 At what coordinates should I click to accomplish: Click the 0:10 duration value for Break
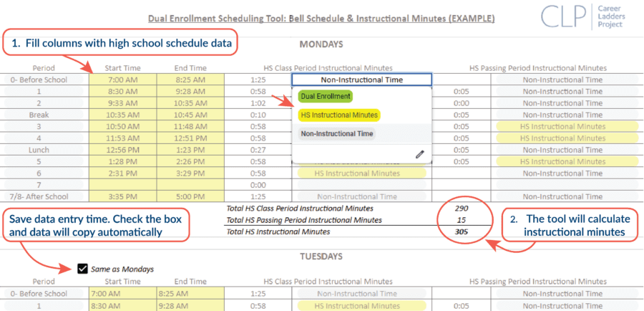(x=258, y=115)
